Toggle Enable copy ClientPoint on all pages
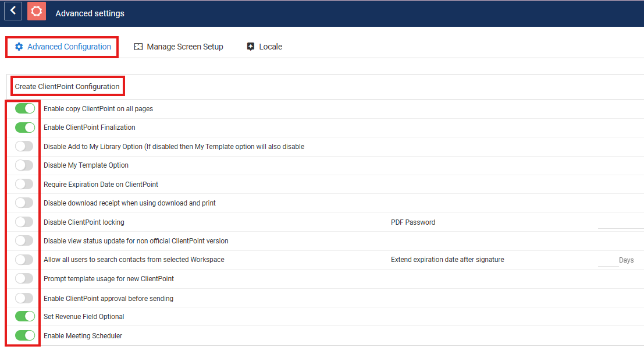 24,108
